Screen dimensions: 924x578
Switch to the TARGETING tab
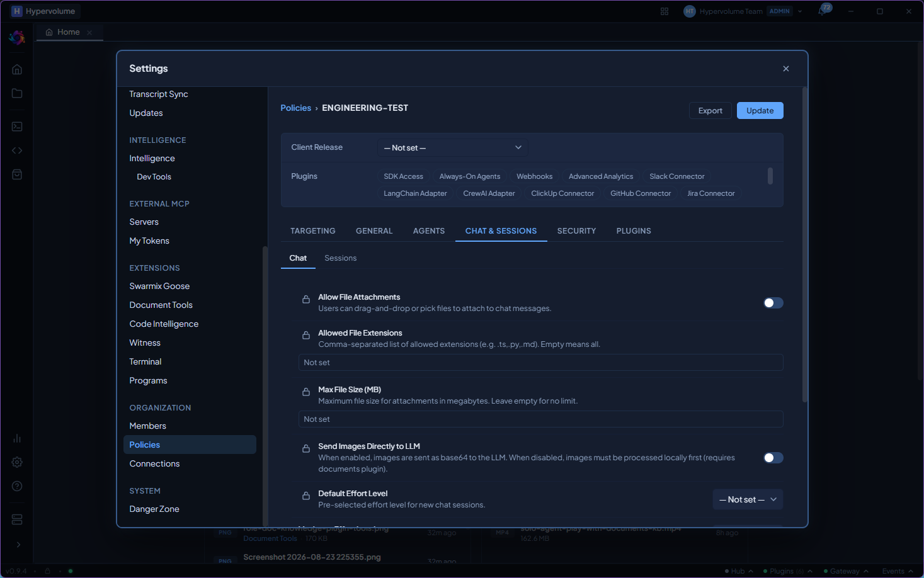click(313, 231)
